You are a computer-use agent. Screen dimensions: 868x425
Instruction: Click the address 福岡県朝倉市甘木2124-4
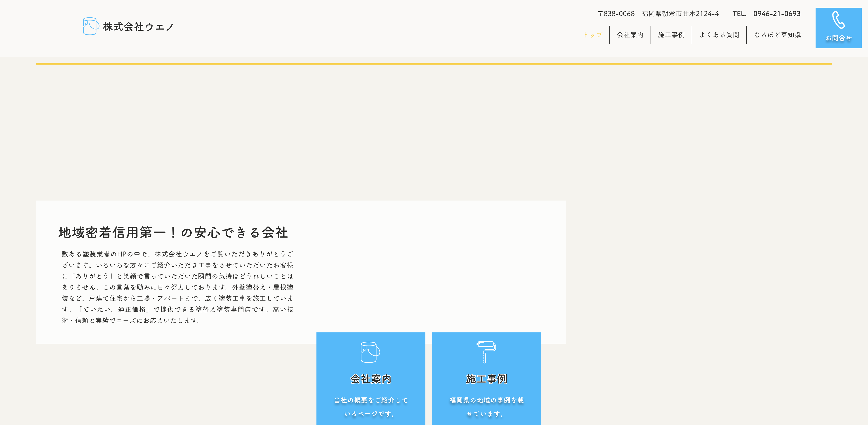click(x=680, y=14)
